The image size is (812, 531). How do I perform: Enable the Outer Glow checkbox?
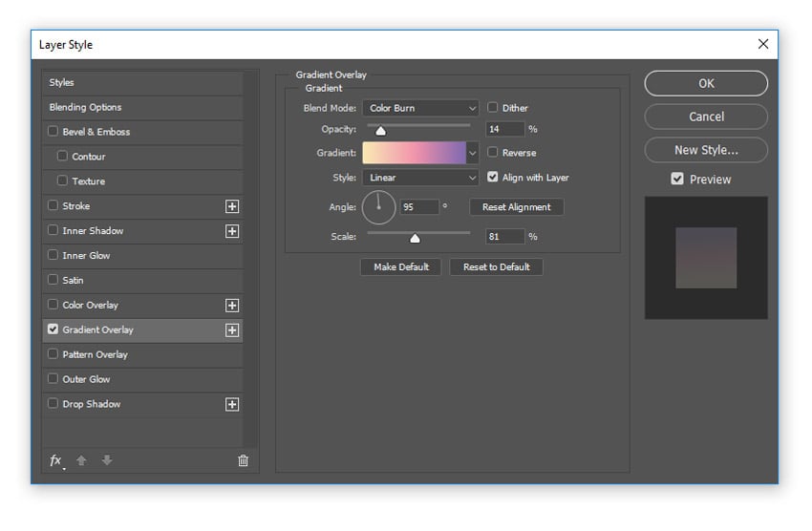point(53,378)
